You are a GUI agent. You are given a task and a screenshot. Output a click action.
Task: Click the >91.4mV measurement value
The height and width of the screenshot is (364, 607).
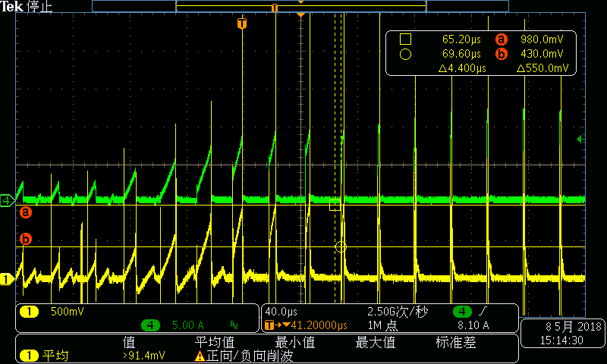point(144,356)
